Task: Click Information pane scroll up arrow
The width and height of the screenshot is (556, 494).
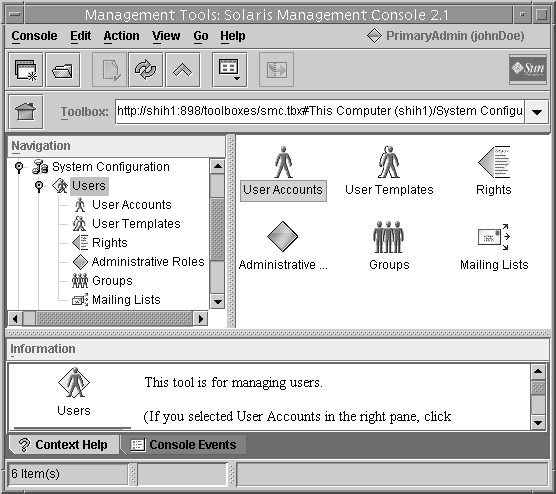Action: click(538, 371)
